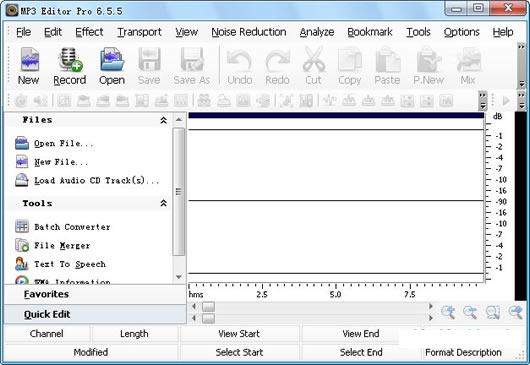Click the Length status cell
The width and height of the screenshot is (530, 365).
pos(135,334)
